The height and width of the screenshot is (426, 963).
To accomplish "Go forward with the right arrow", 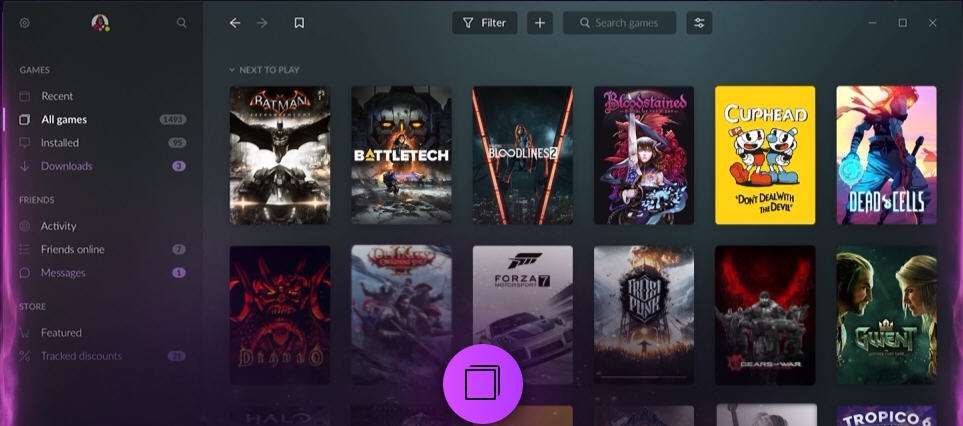I will [x=262, y=23].
